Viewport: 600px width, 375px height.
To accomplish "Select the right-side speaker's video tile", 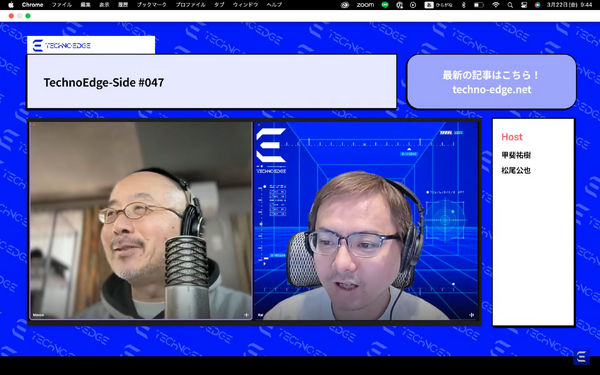I will [x=366, y=220].
